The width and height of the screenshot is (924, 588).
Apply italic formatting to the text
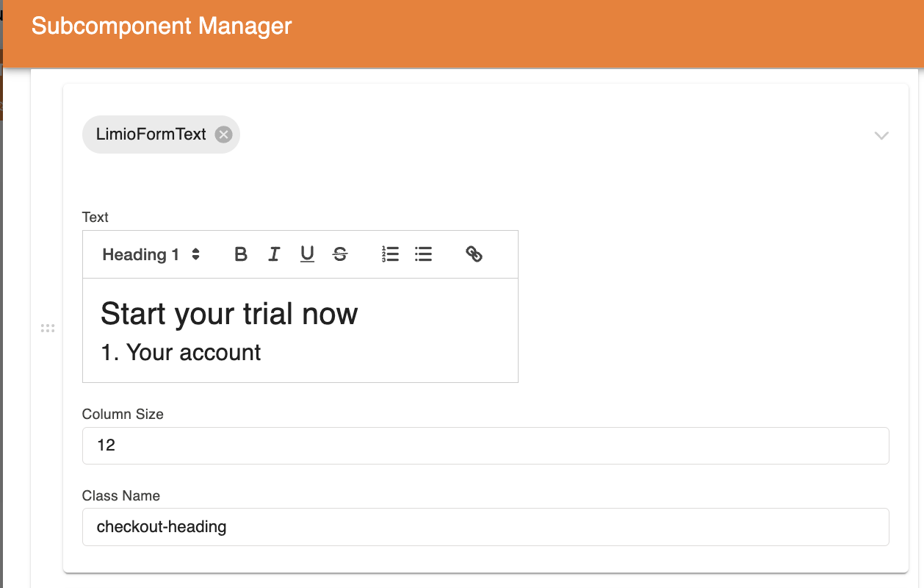[274, 254]
